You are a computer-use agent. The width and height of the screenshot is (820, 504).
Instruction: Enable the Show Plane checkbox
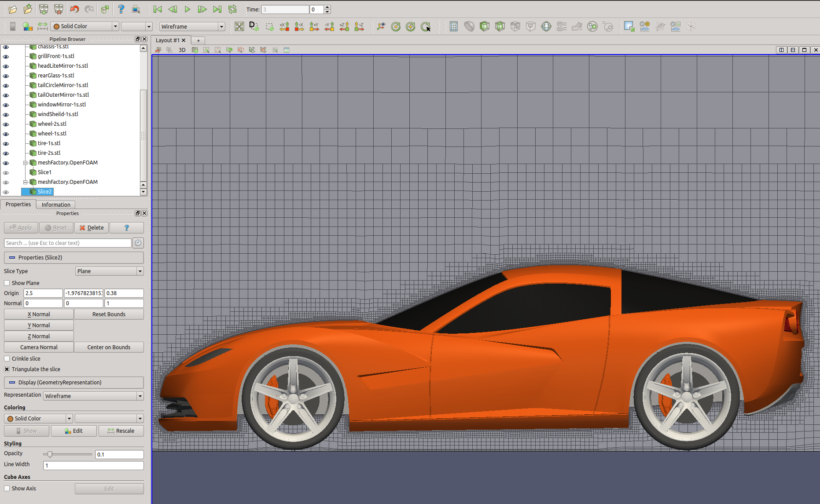tap(7, 283)
